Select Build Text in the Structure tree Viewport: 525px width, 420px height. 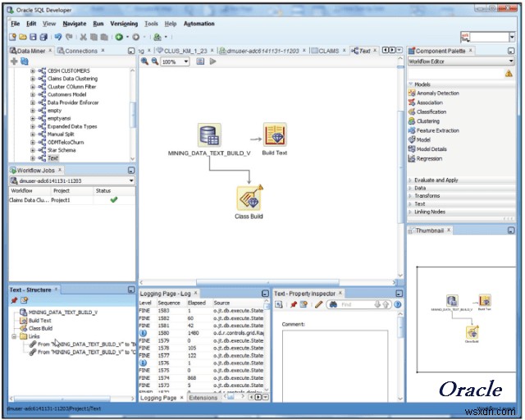[40, 321]
